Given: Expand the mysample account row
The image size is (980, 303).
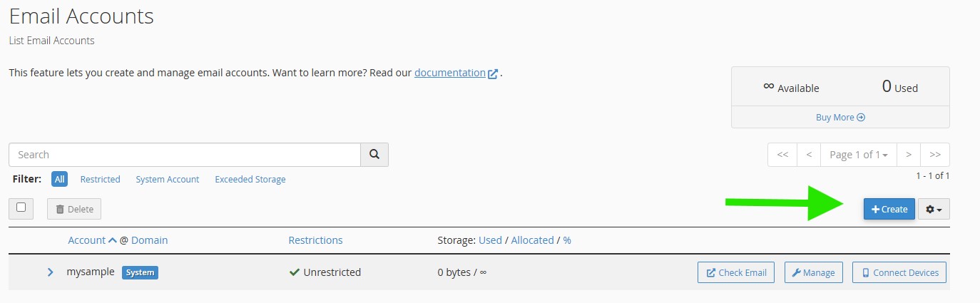Looking at the screenshot, I should [x=50, y=272].
